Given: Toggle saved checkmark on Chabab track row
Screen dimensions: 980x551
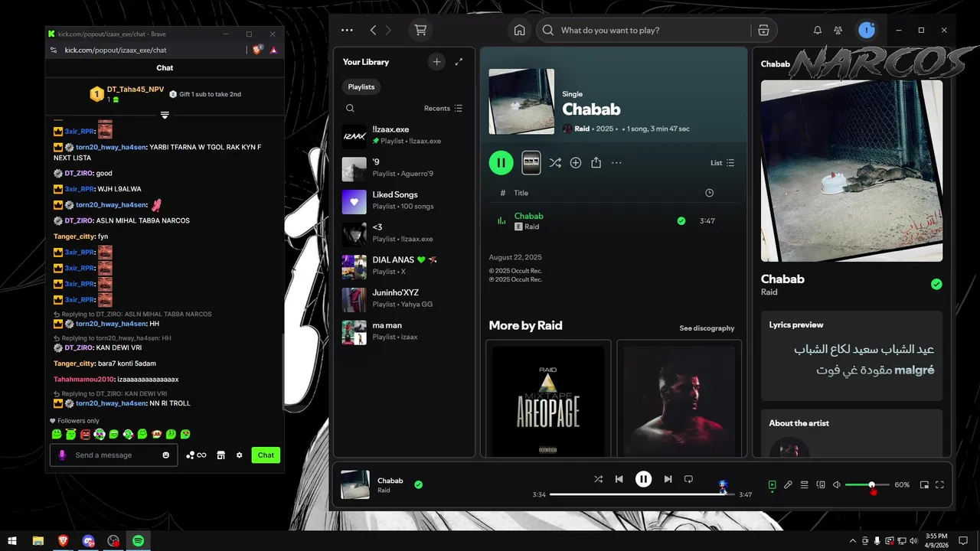Looking at the screenshot, I should click(x=681, y=220).
